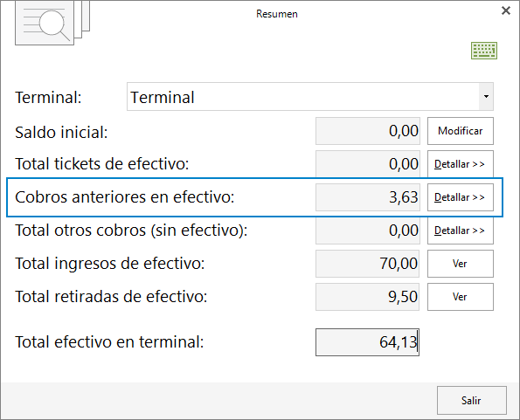Screen dimensions: 520x420
Task: Select the Saldo inicial value field
Action: (x=368, y=131)
